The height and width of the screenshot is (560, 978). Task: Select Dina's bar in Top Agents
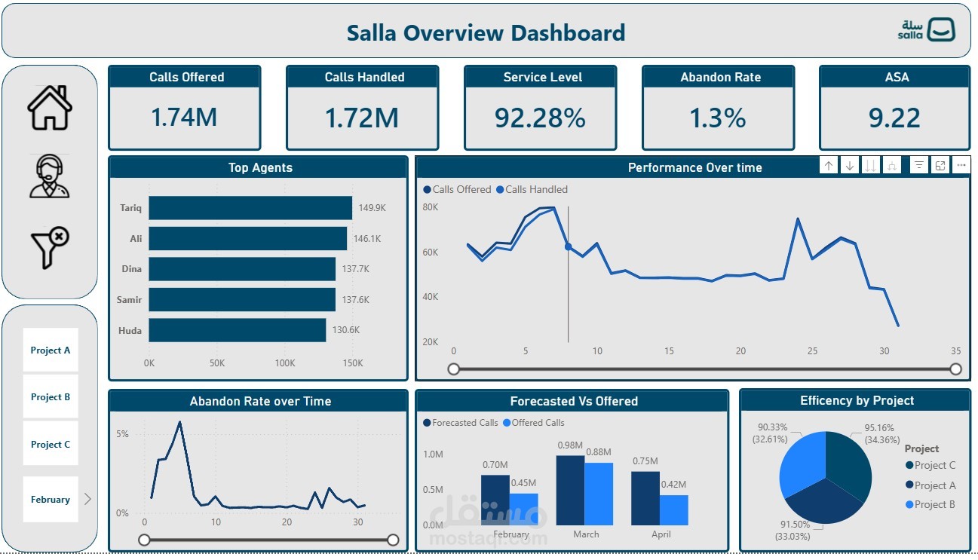click(x=242, y=268)
